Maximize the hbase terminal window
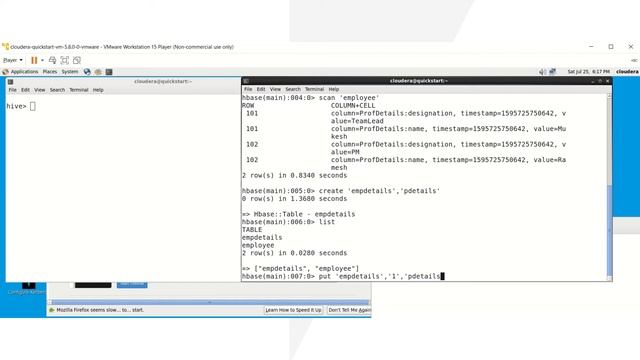 click(x=600, y=81)
